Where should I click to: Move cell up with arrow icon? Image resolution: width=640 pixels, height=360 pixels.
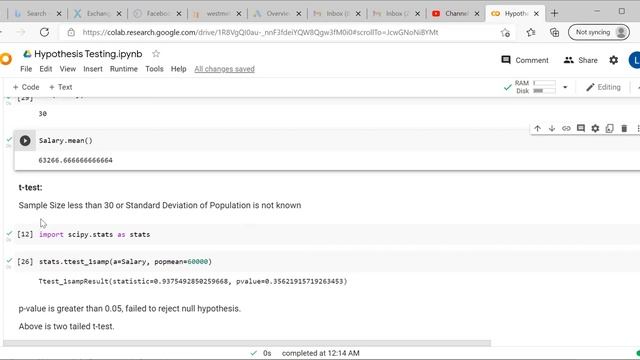tap(538, 129)
